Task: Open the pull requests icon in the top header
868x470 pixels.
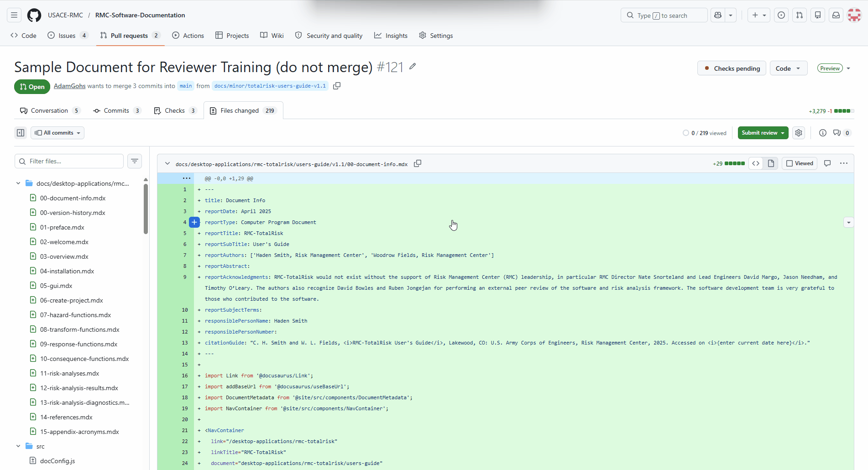Action: pyautogui.click(x=800, y=15)
